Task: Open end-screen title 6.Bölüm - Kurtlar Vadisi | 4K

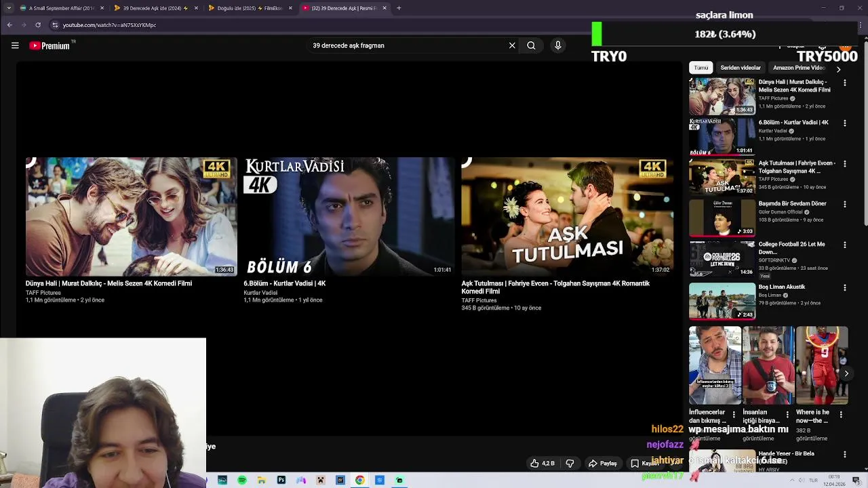Action: point(285,283)
